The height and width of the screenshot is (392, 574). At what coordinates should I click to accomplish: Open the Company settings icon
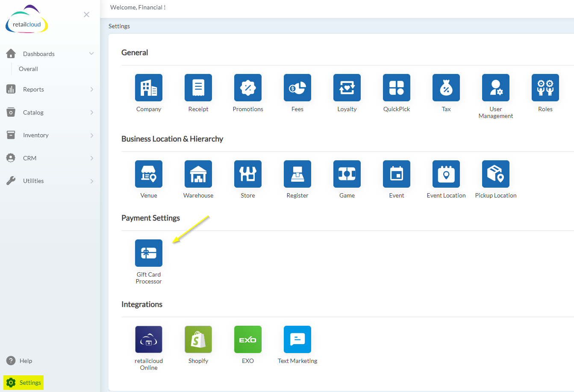coord(149,88)
